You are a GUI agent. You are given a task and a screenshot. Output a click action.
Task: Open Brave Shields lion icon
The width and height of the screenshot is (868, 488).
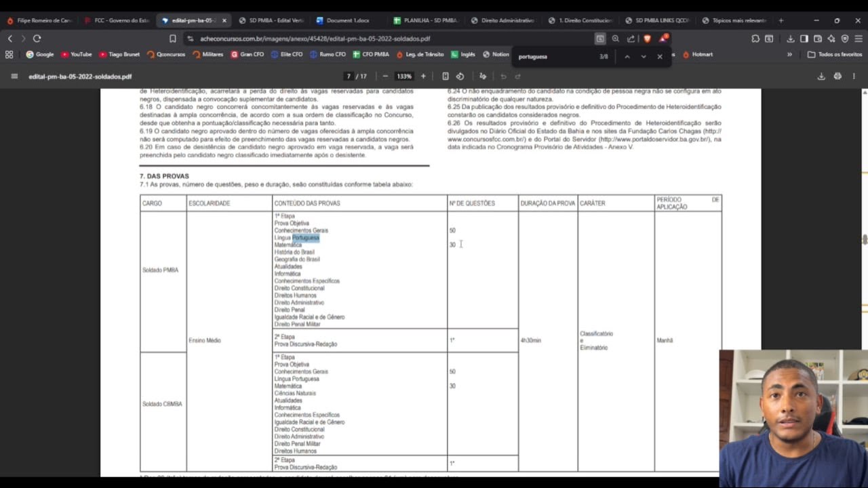click(647, 39)
